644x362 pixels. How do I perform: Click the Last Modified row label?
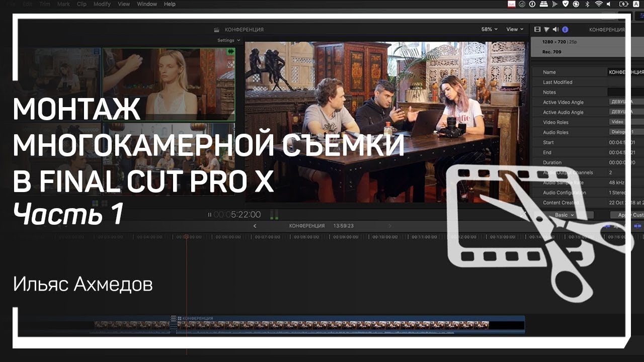[x=557, y=82]
